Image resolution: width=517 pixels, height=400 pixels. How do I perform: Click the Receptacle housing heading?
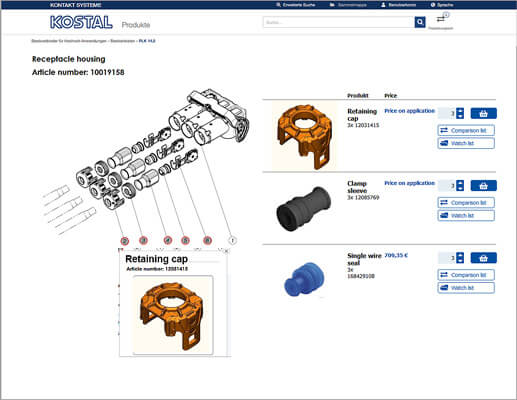click(x=69, y=59)
